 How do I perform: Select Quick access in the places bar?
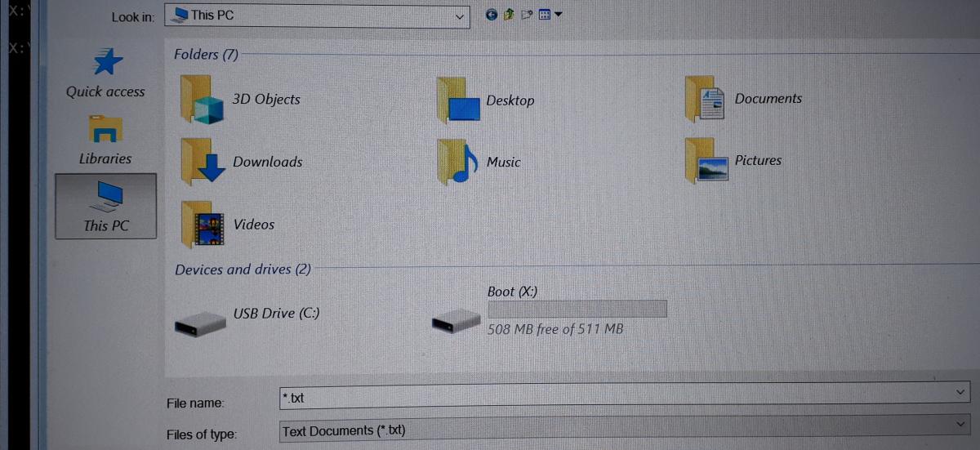coord(106,74)
